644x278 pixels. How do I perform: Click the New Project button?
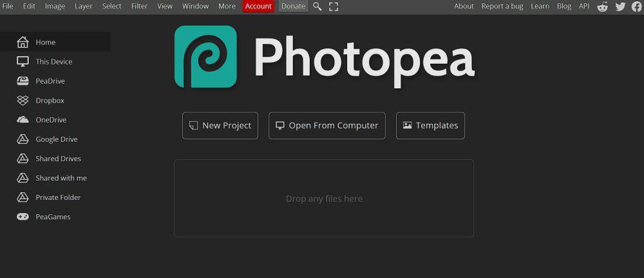[x=220, y=125]
